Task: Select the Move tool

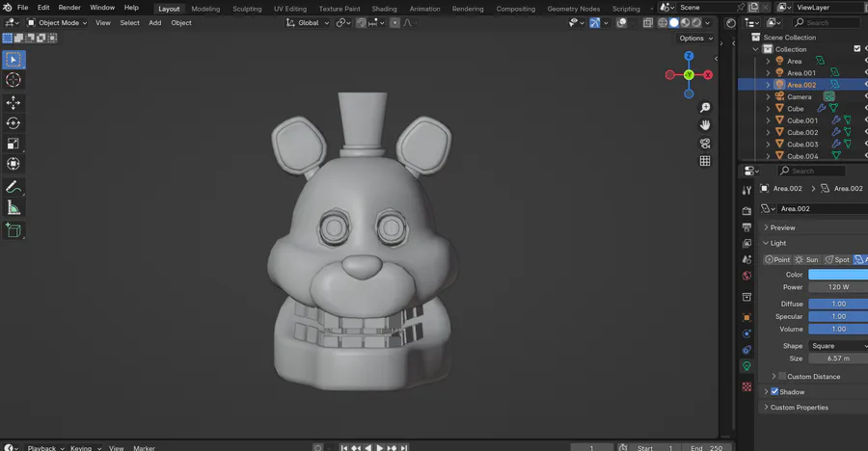Action: pyautogui.click(x=14, y=102)
